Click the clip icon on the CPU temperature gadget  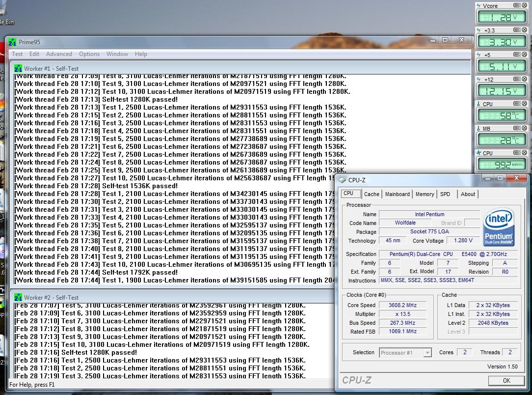coord(517,104)
